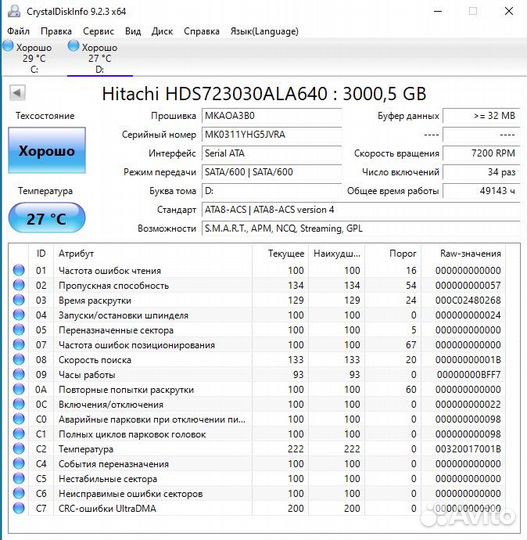Viewport: 527px width, 540px height.
Task: Click the power-on count 34 раз field
Action: (x=481, y=172)
